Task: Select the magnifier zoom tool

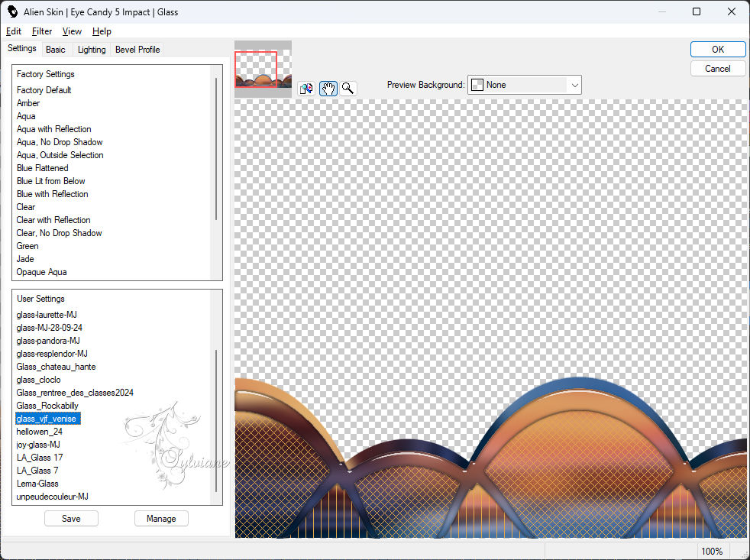Action: tap(348, 89)
